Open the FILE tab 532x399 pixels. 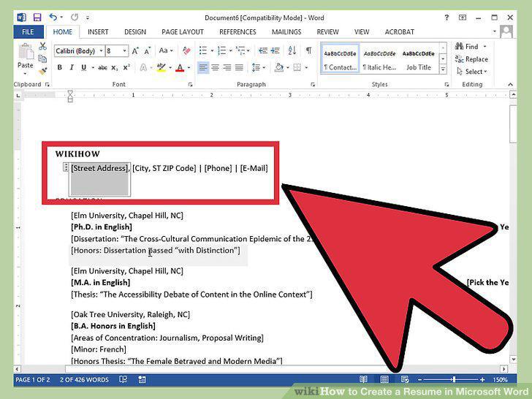(28, 32)
